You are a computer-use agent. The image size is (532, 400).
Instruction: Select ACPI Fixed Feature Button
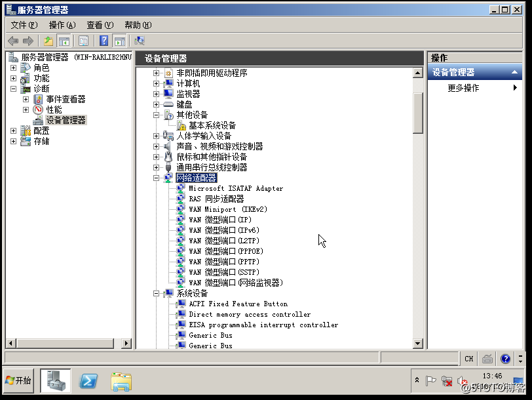(238, 304)
